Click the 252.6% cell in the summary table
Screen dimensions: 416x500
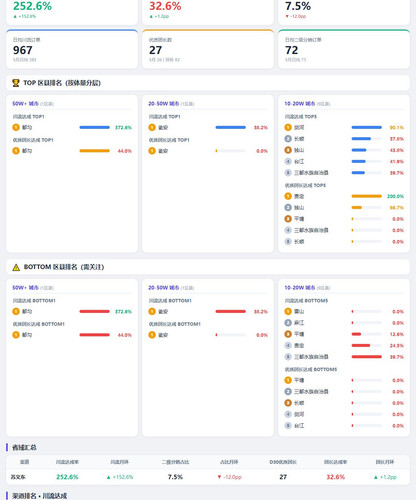(67, 477)
